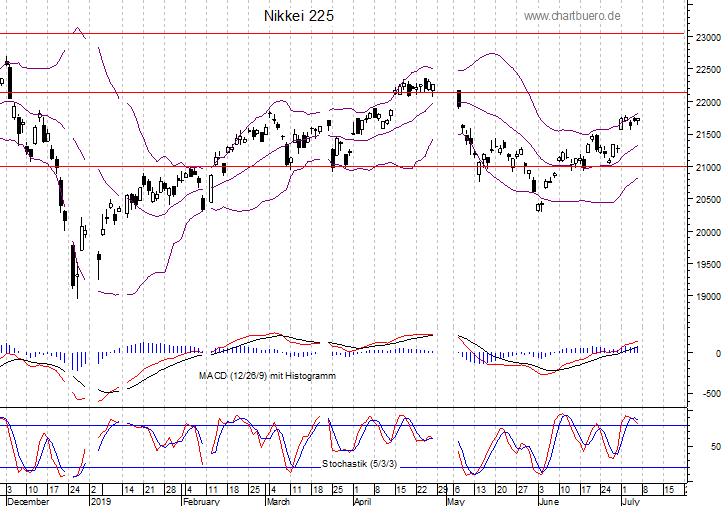Click the July month label
The width and height of the screenshot is (723, 506).
[631, 501]
